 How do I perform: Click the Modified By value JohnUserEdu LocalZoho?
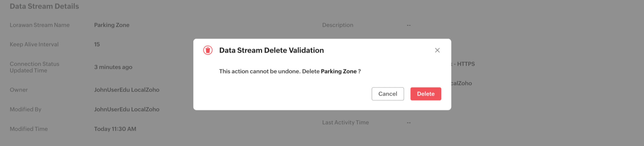(126, 109)
